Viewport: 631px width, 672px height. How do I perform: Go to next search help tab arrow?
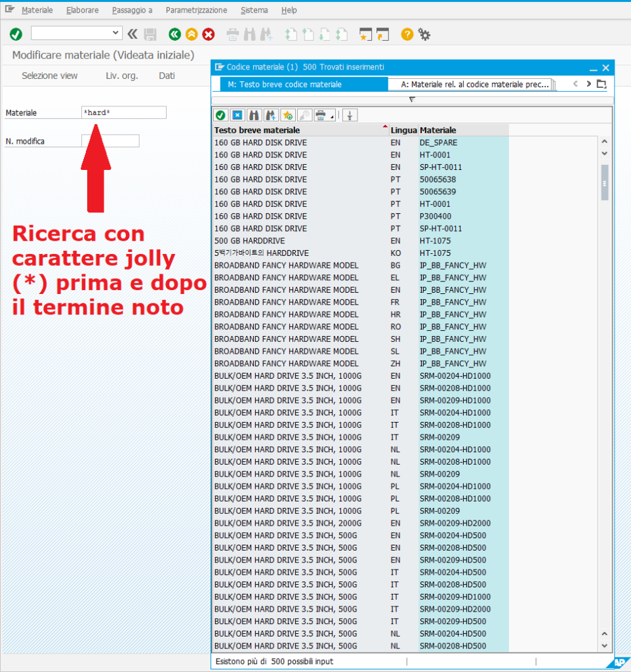(x=588, y=84)
